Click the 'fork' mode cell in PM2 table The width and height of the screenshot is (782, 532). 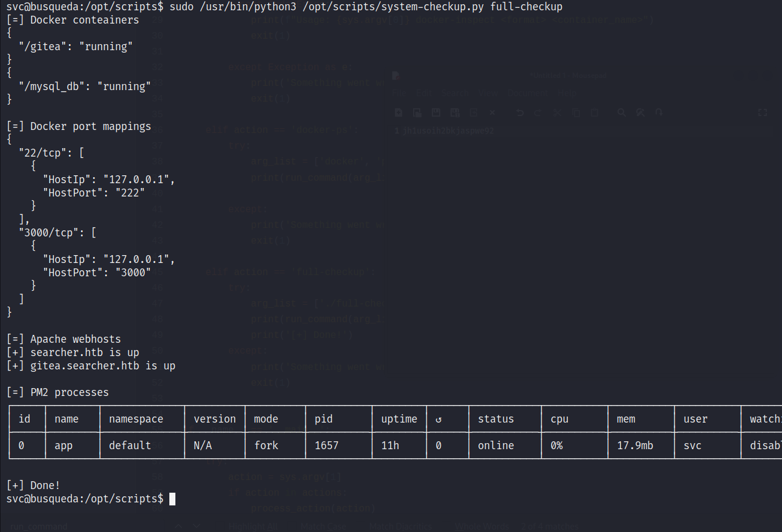[266, 446]
